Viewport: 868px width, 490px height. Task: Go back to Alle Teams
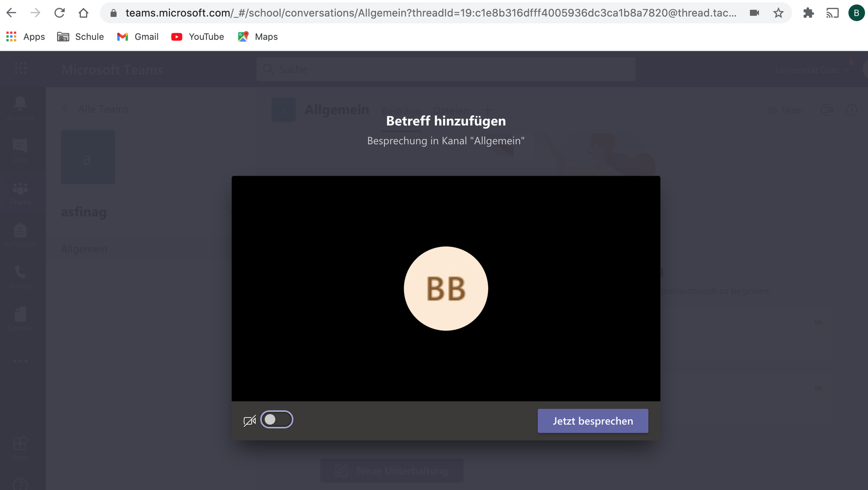pos(95,109)
